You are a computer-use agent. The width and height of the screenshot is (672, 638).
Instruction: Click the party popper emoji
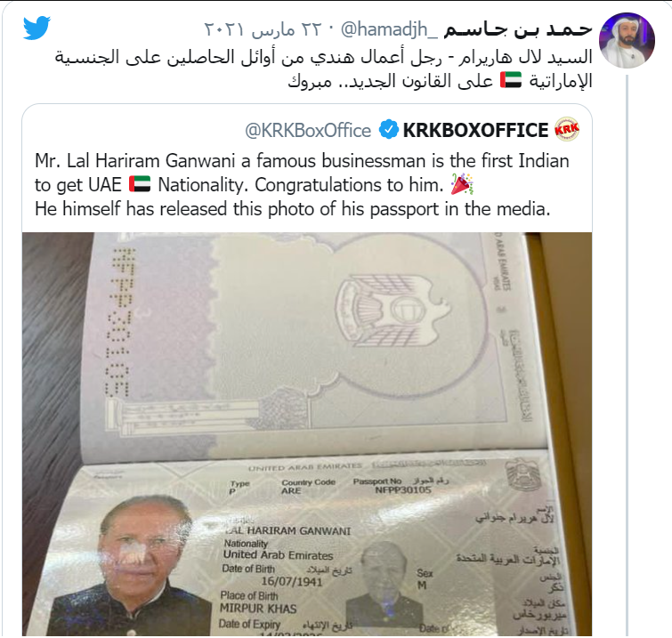click(462, 184)
